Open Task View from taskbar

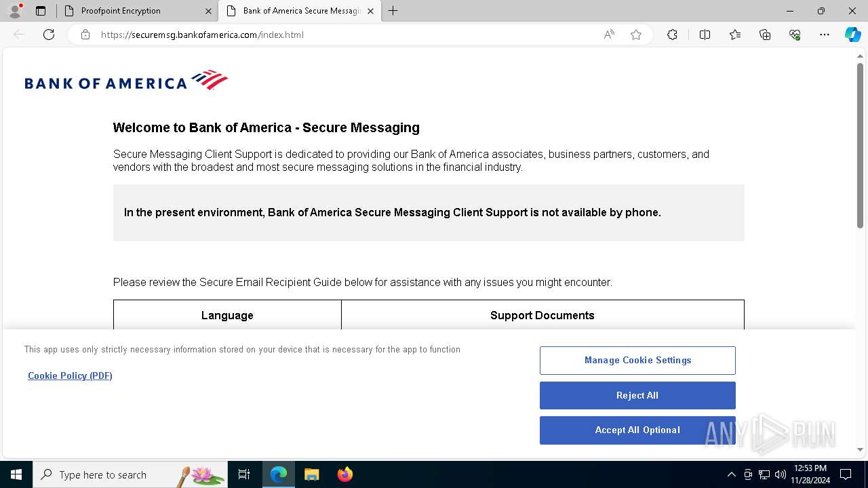(x=244, y=474)
